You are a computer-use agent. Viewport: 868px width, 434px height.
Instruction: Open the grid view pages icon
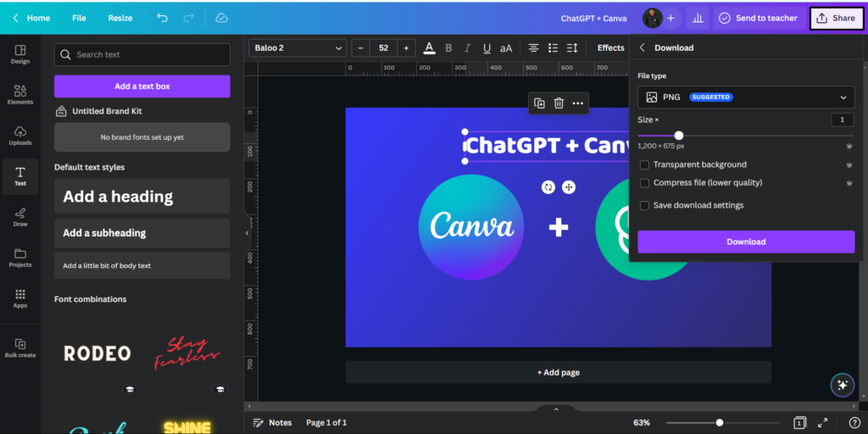point(798,423)
